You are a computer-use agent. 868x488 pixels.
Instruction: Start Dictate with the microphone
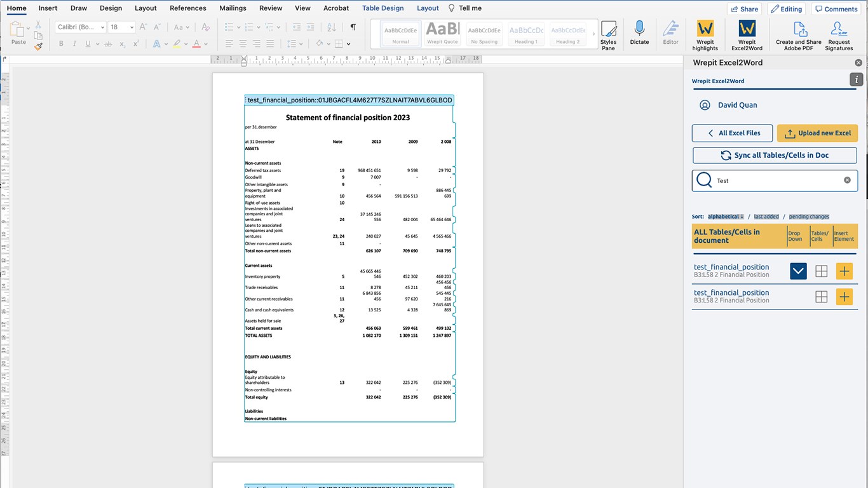[x=639, y=33]
